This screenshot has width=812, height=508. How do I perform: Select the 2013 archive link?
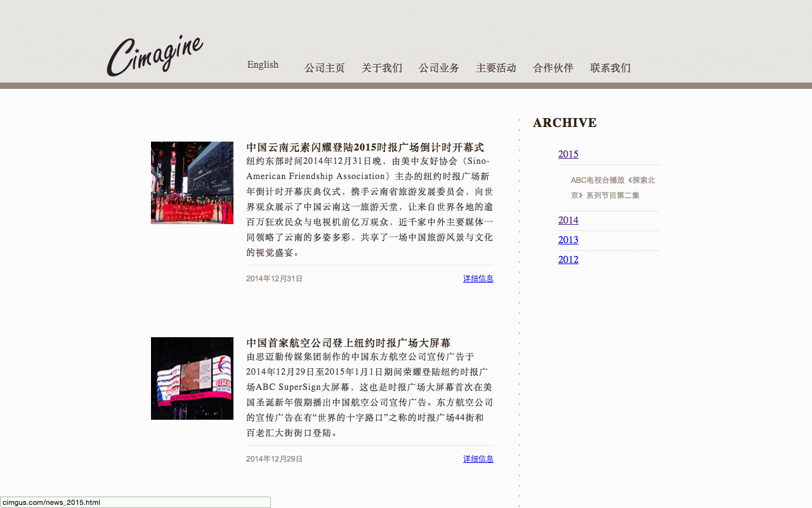[568, 240]
